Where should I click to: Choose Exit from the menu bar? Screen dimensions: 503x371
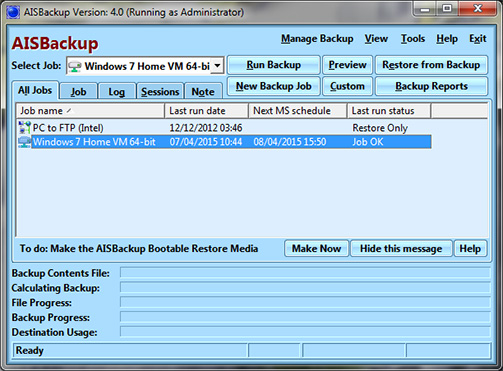pos(478,39)
